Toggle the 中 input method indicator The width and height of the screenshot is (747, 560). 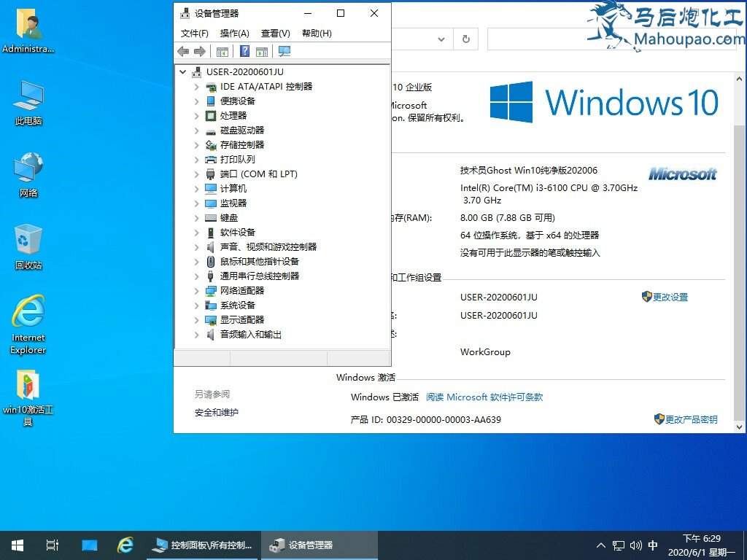(x=653, y=545)
